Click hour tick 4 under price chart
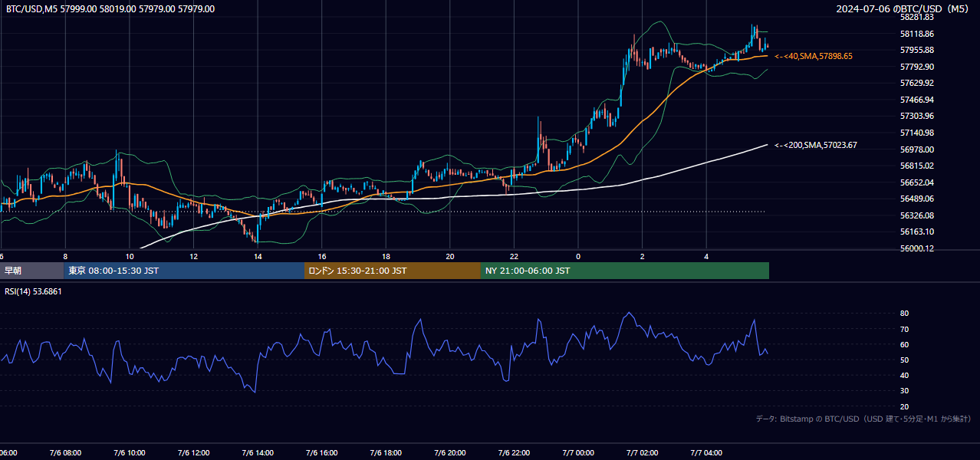980x460 pixels. (706, 256)
